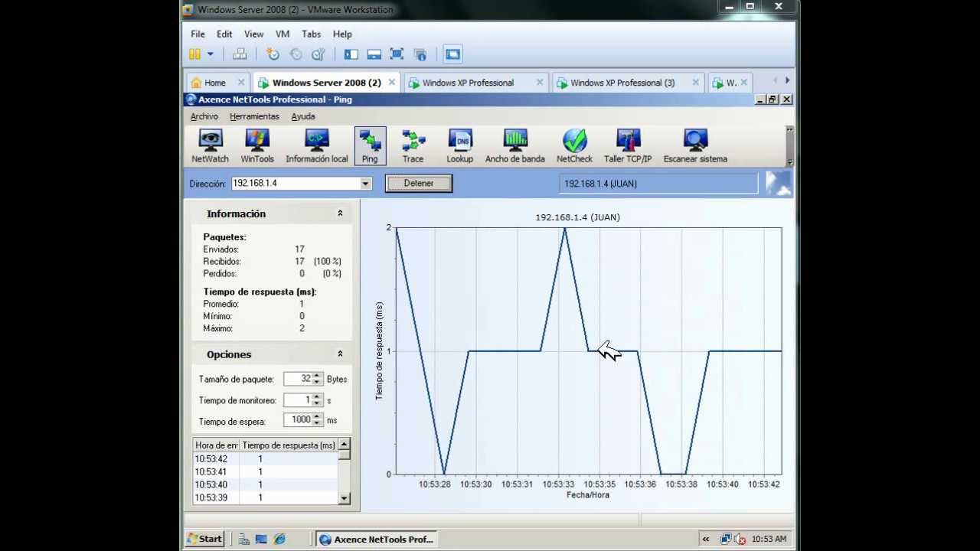
Task: Open VMware power options dropdown arrow
Action: [x=211, y=54]
